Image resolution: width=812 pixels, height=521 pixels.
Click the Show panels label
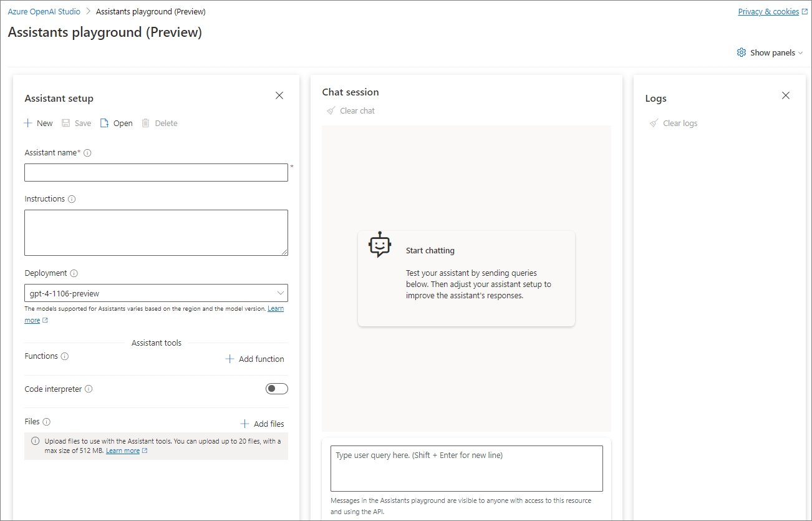pyautogui.click(x=773, y=53)
